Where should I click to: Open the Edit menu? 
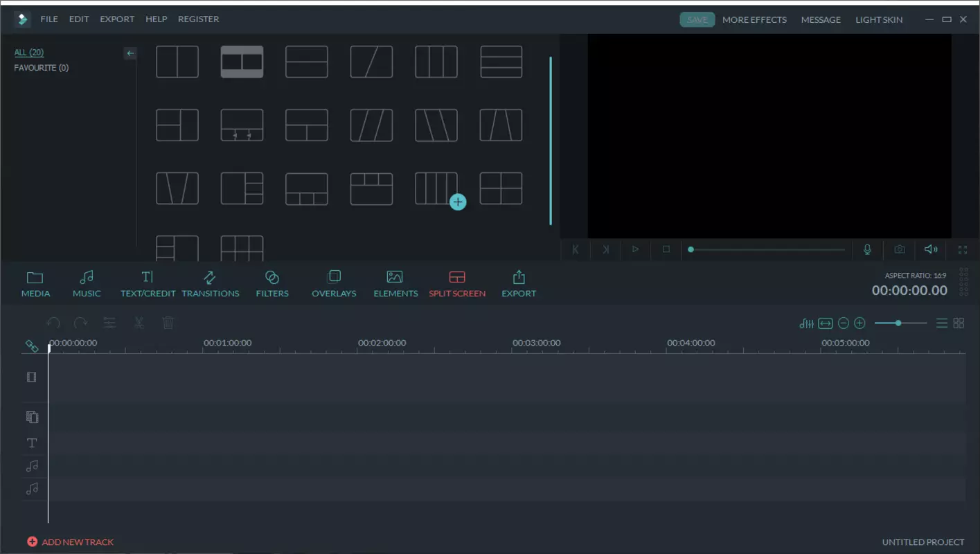pos(79,19)
